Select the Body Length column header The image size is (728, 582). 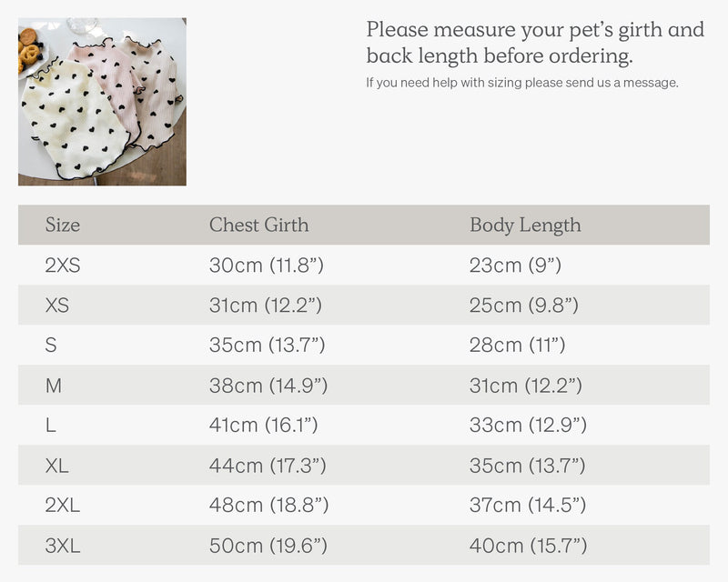(x=525, y=225)
